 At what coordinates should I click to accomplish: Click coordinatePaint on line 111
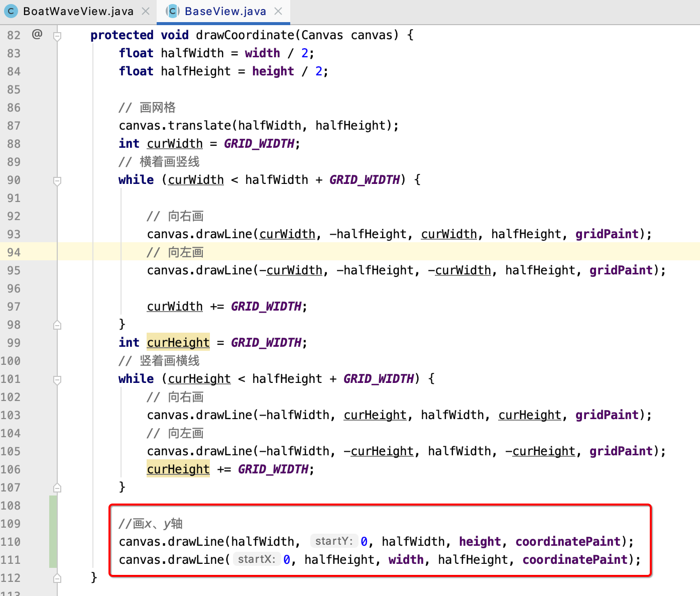pyautogui.click(x=575, y=560)
